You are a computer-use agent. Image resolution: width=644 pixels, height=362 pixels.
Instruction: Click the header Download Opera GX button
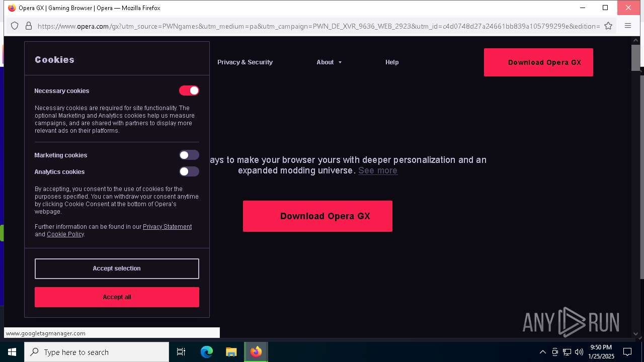coord(538,62)
